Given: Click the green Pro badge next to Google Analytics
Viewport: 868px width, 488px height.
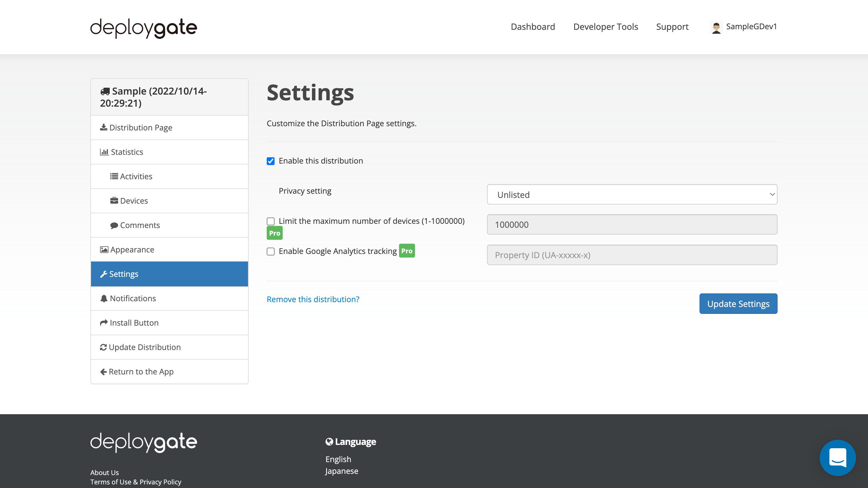Looking at the screenshot, I should 407,251.
